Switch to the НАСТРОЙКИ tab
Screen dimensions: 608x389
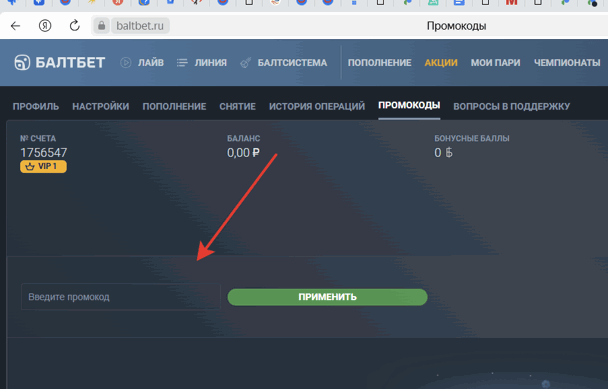tap(101, 106)
